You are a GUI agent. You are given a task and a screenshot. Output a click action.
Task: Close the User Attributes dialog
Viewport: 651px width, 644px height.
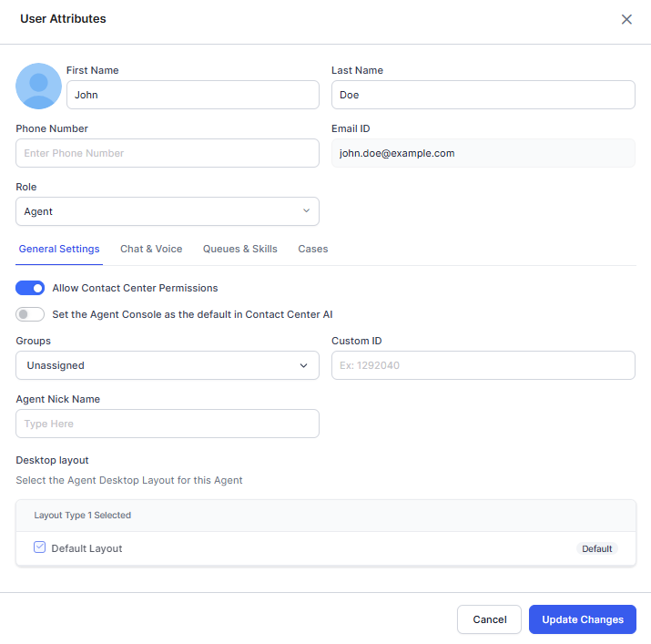(626, 19)
